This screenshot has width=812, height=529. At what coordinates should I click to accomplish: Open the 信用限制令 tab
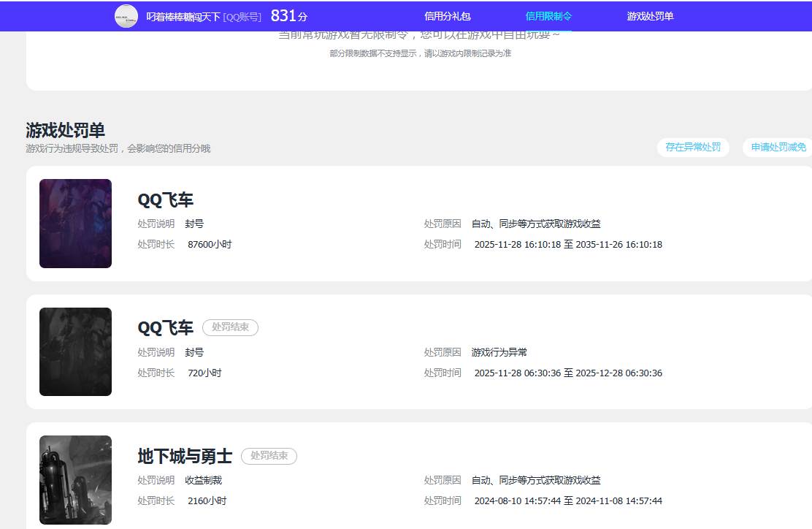(x=550, y=15)
